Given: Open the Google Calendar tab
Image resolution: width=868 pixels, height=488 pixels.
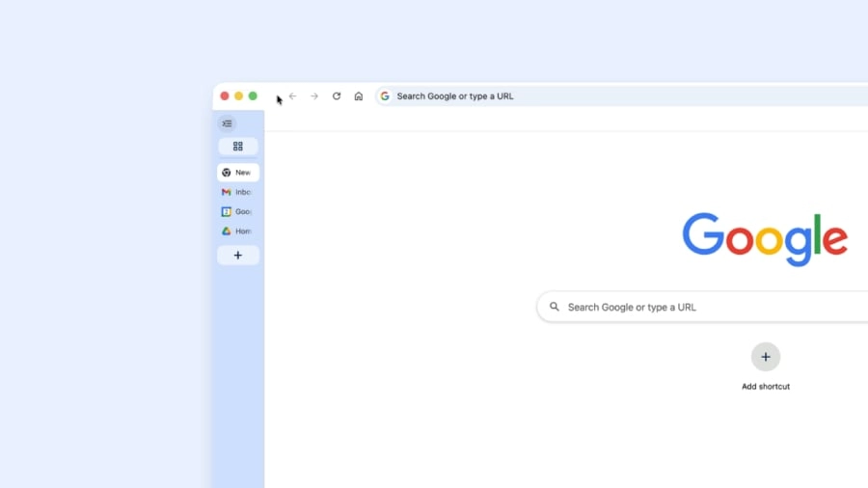Looking at the screenshot, I should (238, 211).
